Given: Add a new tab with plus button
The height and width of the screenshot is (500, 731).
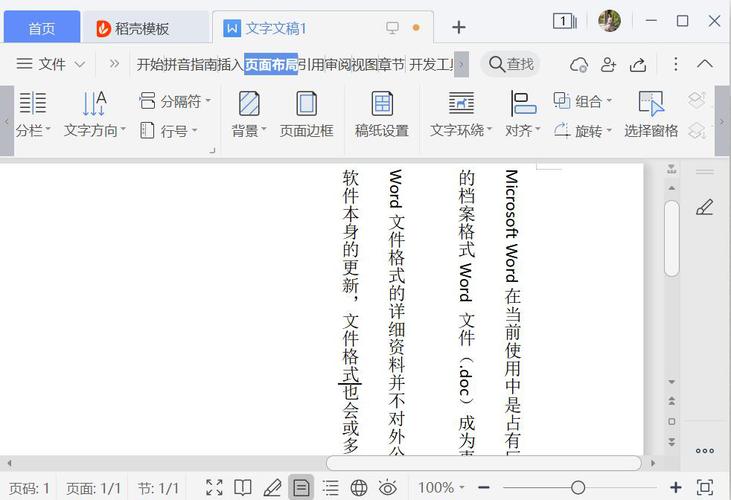Looking at the screenshot, I should coord(459,27).
